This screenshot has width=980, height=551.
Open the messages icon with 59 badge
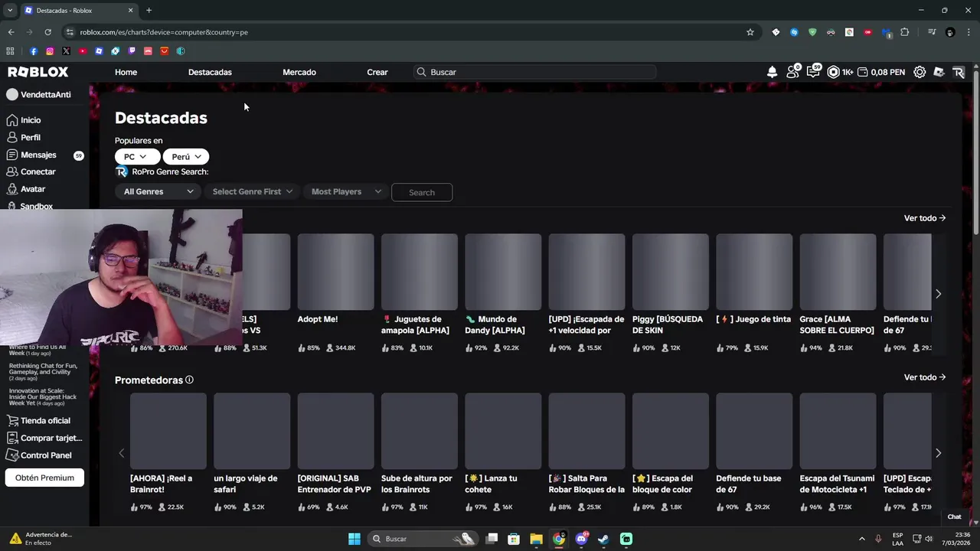813,72
